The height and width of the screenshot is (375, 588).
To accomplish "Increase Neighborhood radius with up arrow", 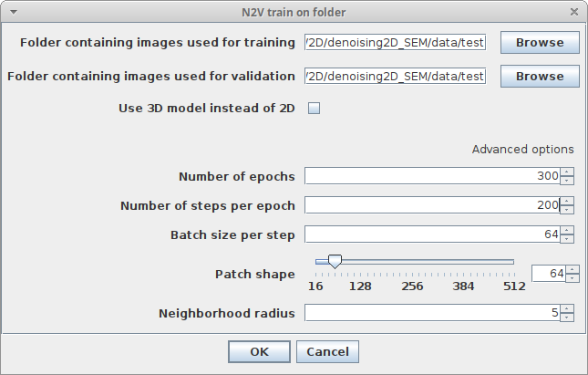I will (567, 308).
